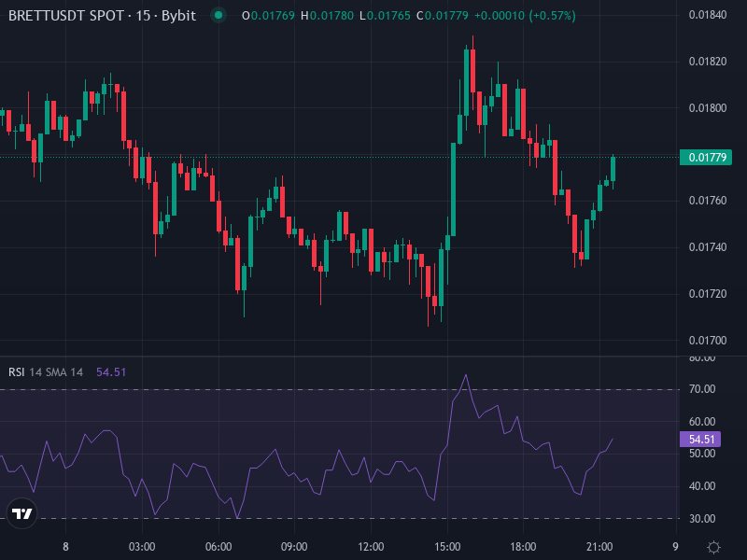This screenshot has height=560, width=747.
Task: Click the 70.00 RSI overbought axis label
Action: [701, 389]
